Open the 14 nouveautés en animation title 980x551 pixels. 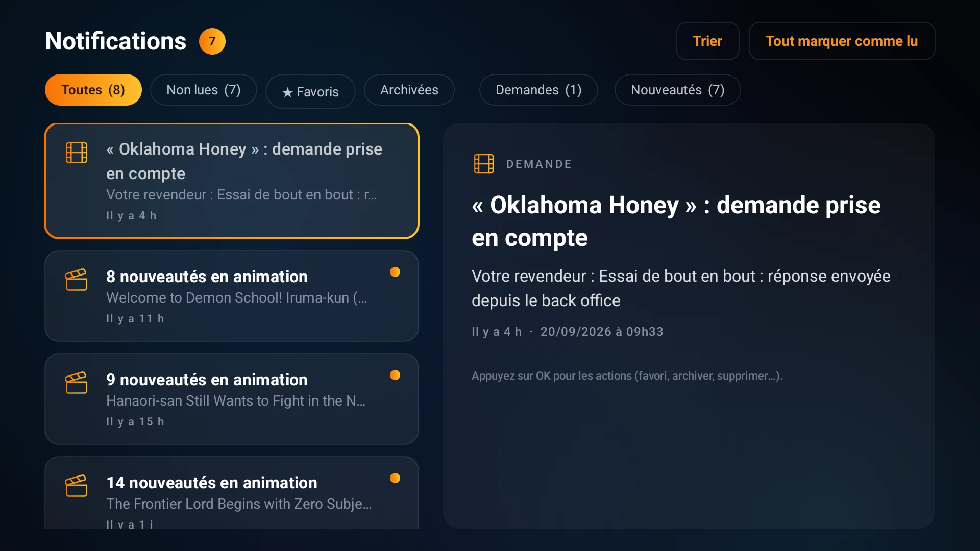coord(212,483)
